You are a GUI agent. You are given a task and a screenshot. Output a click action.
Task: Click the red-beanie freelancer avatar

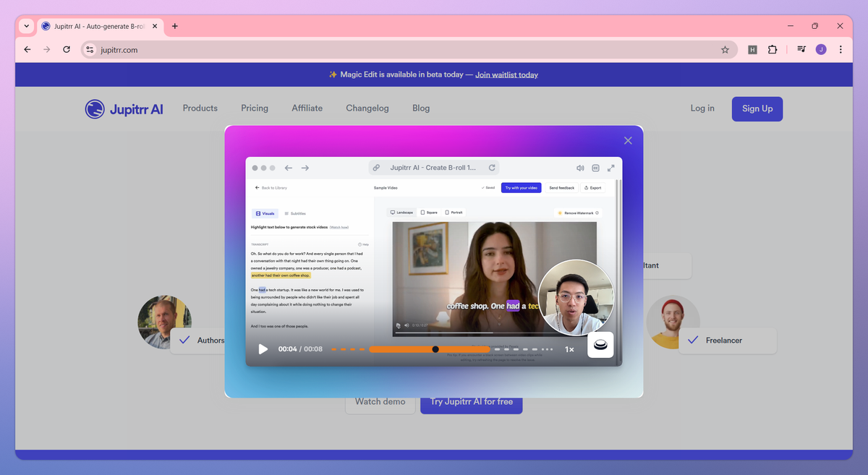(x=673, y=322)
